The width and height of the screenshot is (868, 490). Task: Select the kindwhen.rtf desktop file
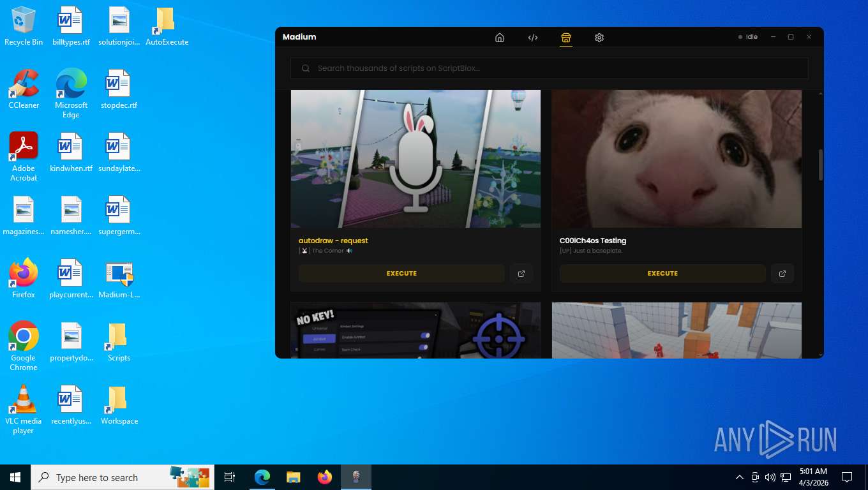(71, 152)
